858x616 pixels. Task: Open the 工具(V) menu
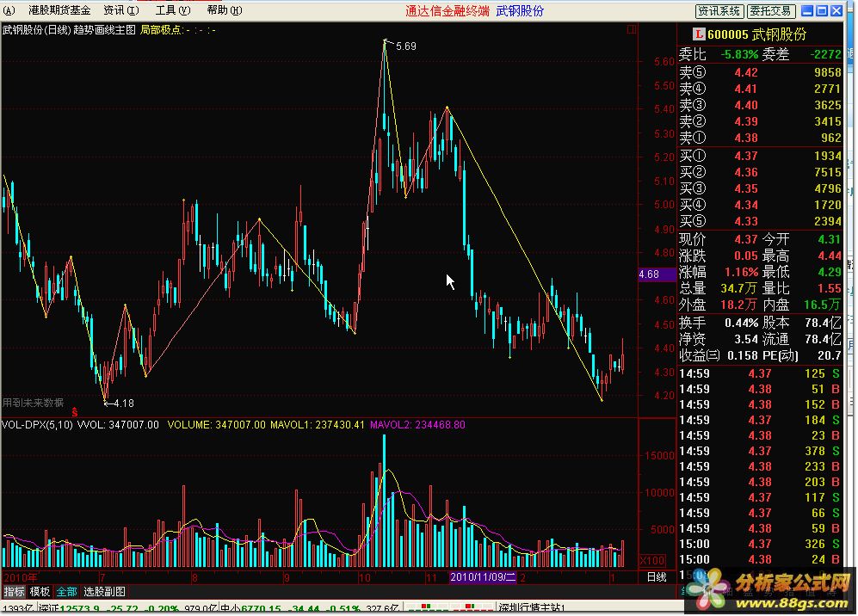point(173,10)
